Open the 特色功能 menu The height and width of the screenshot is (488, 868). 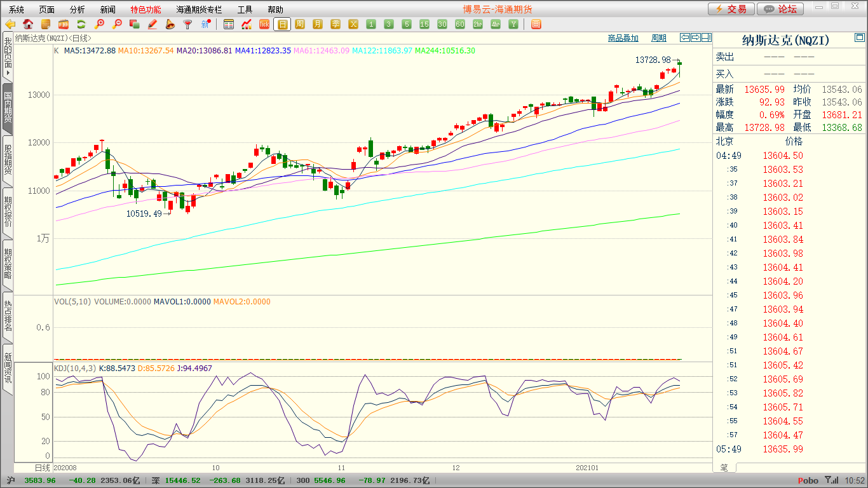coord(146,10)
